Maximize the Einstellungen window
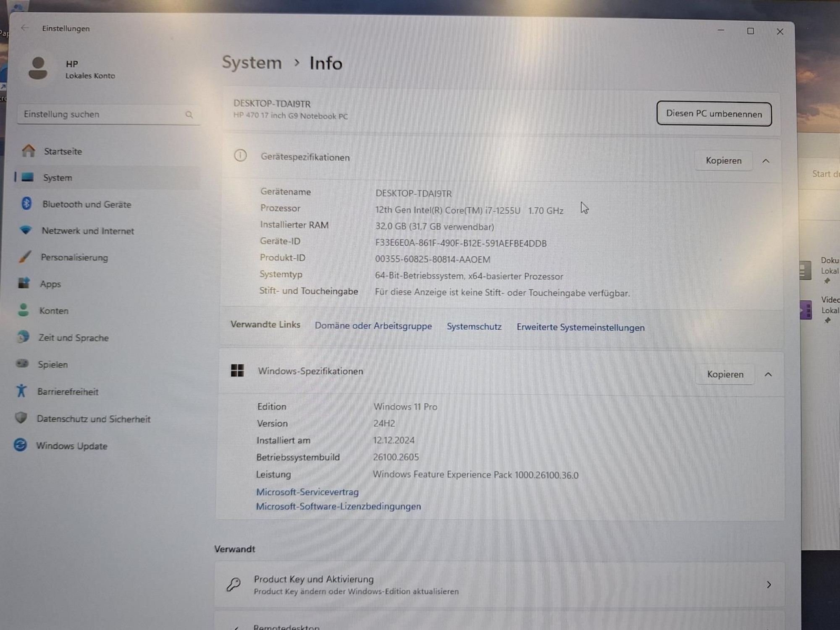840x630 pixels. (x=751, y=31)
